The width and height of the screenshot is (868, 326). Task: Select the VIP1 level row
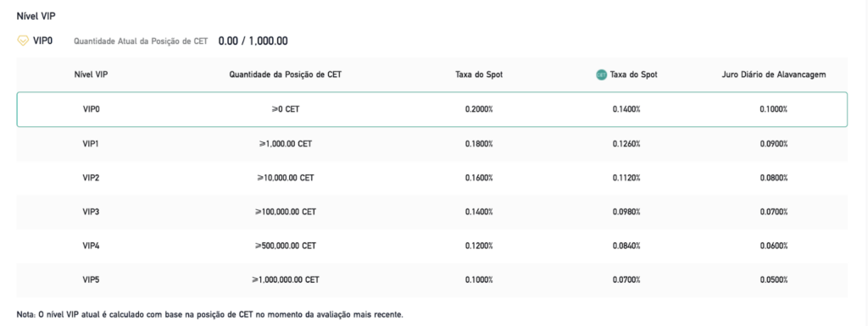(x=431, y=144)
